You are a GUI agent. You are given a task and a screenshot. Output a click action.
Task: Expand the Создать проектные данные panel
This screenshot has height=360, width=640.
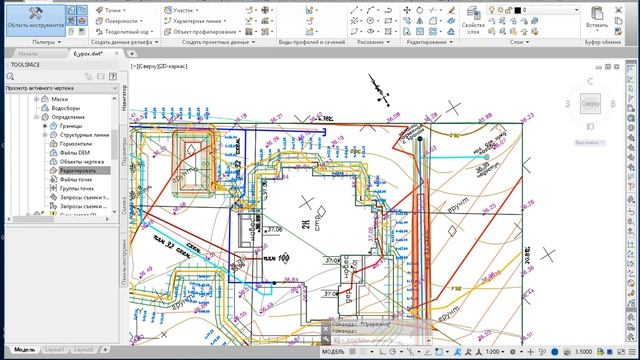218,42
